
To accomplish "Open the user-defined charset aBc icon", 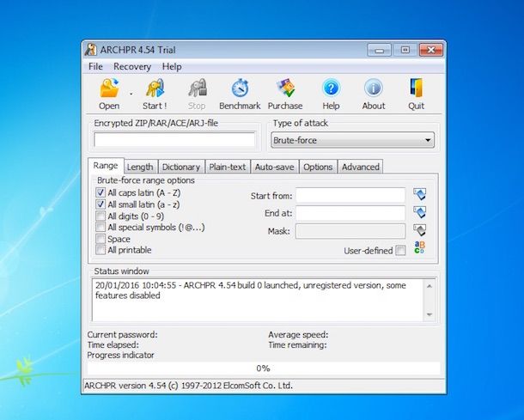I will tap(419, 247).
